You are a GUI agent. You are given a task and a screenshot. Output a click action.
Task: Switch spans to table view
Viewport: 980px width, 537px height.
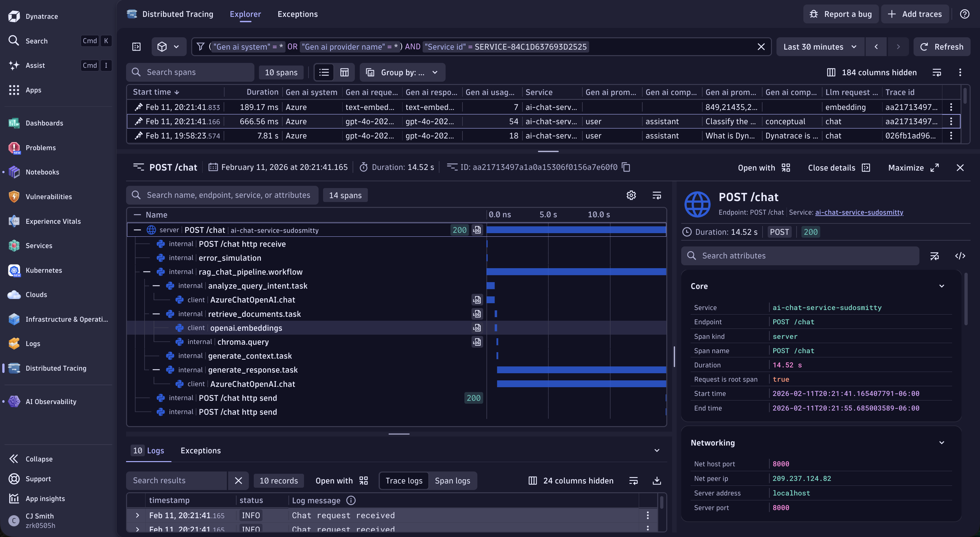tap(344, 72)
